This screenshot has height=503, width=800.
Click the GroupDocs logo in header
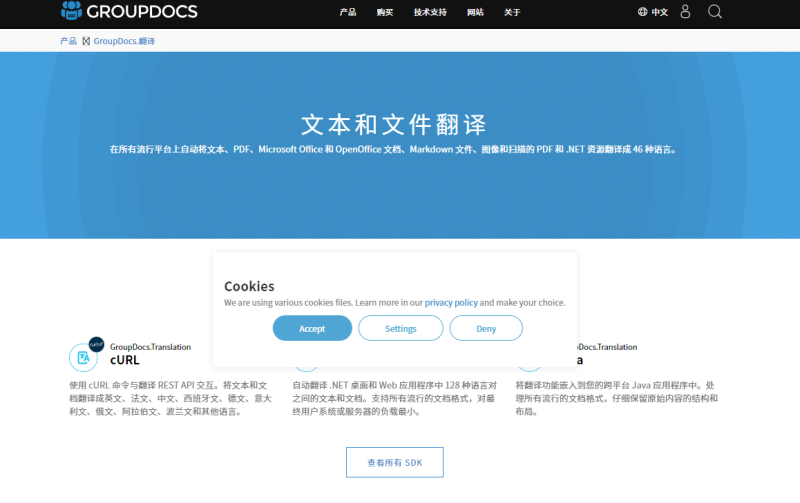(128, 12)
